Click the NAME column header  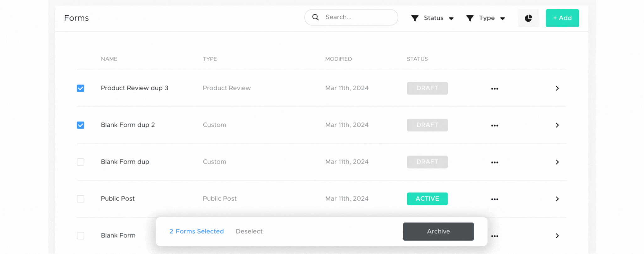pyautogui.click(x=109, y=59)
